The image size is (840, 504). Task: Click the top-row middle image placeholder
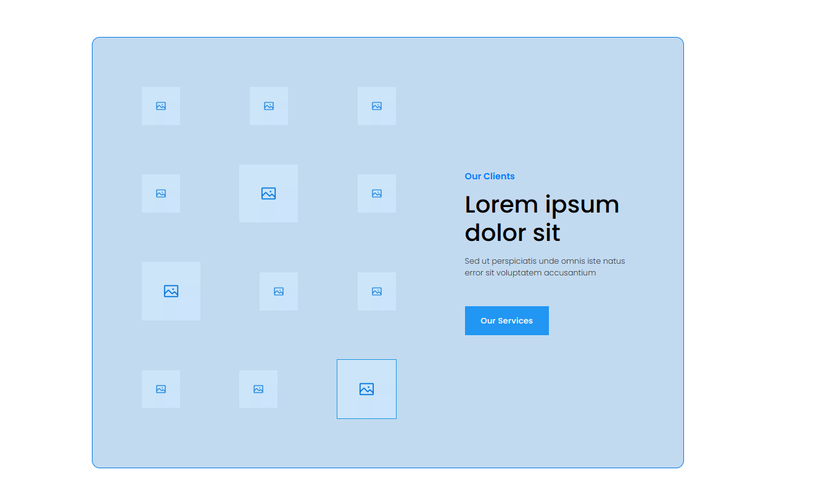(x=269, y=106)
